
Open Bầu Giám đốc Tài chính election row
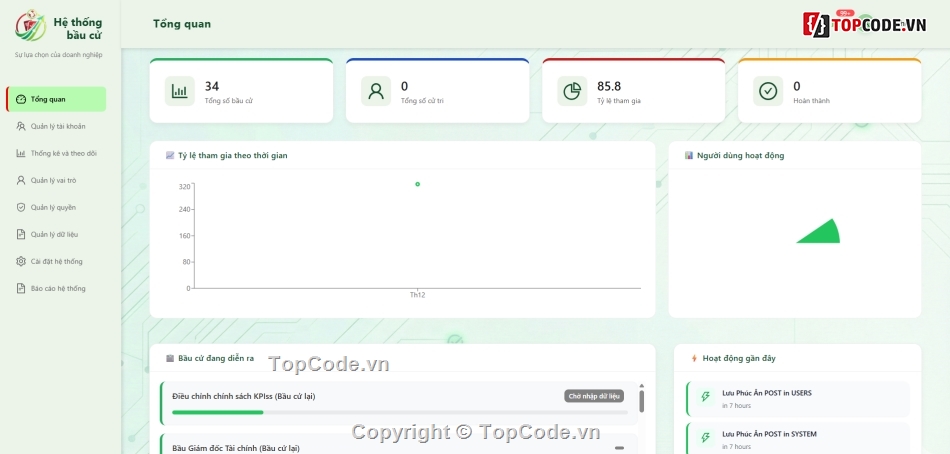click(399, 444)
